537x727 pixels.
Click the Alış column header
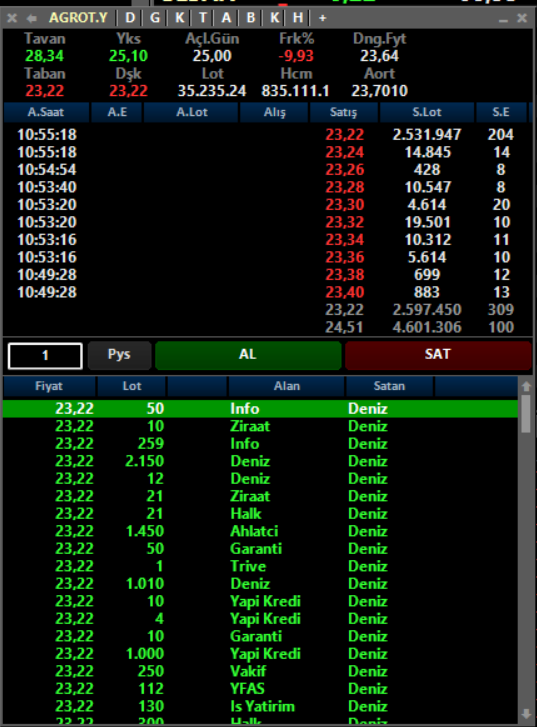[x=275, y=112]
